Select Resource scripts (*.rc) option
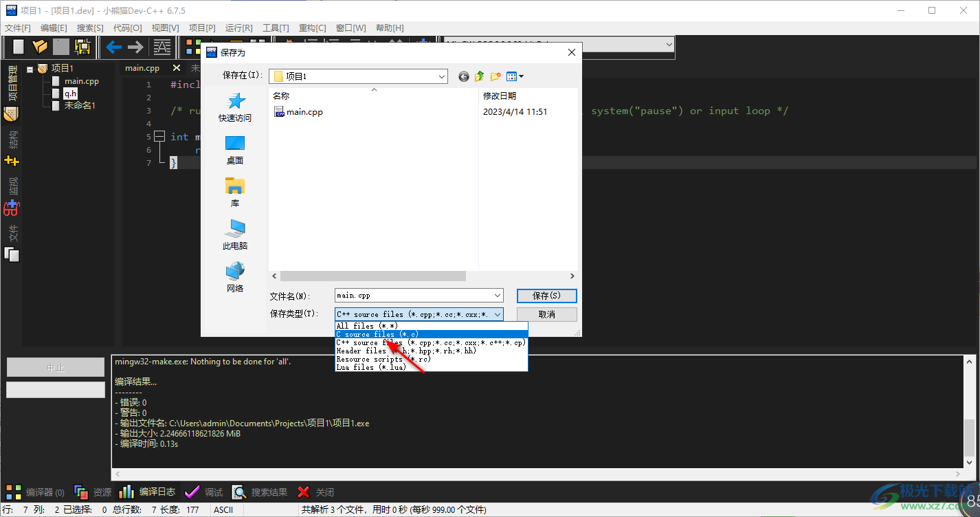 (432, 359)
